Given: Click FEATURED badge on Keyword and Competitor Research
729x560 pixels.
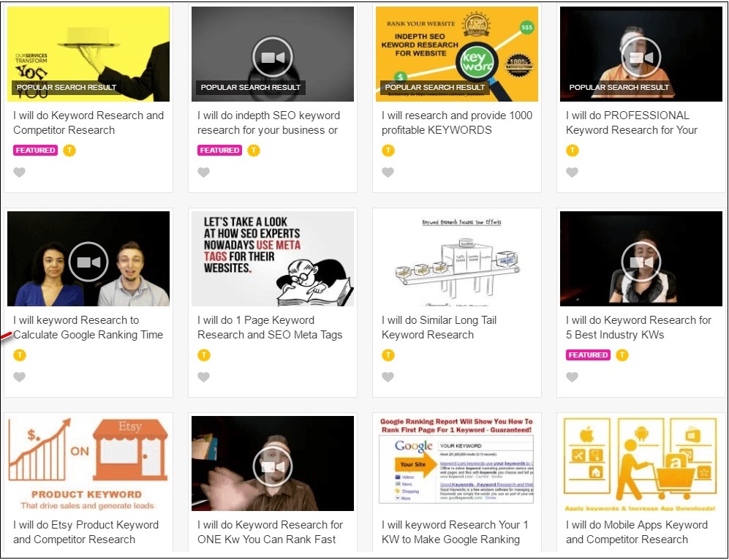Looking at the screenshot, I should pyautogui.click(x=35, y=151).
